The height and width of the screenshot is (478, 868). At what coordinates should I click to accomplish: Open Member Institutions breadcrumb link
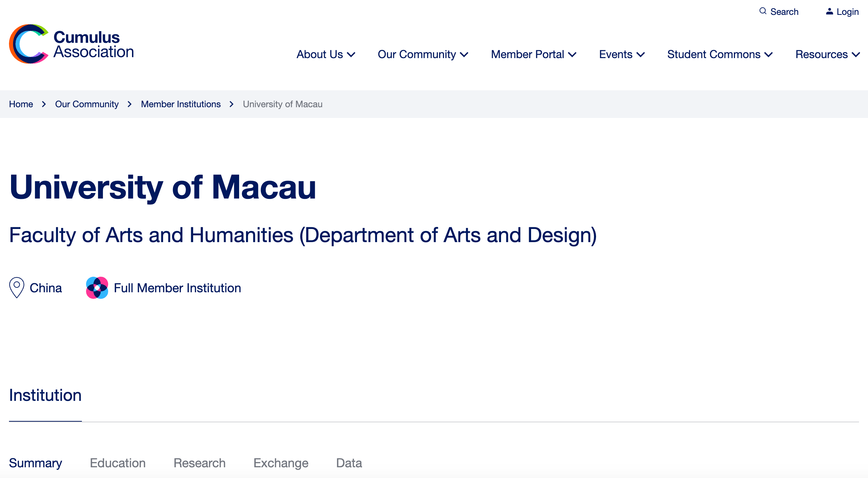tap(181, 104)
